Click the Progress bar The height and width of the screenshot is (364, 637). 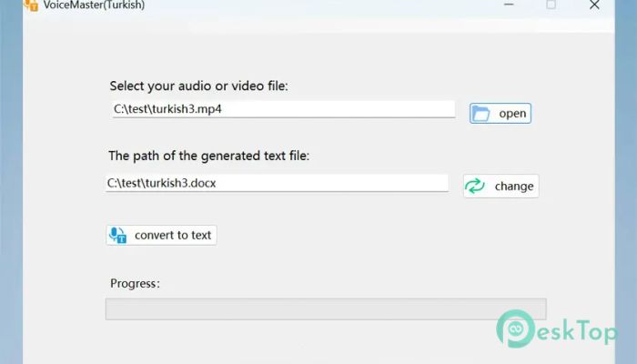tap(326, 309)
